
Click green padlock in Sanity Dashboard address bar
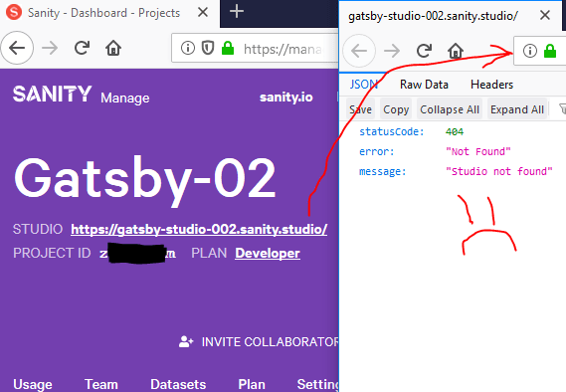click(x=228, y=48)
